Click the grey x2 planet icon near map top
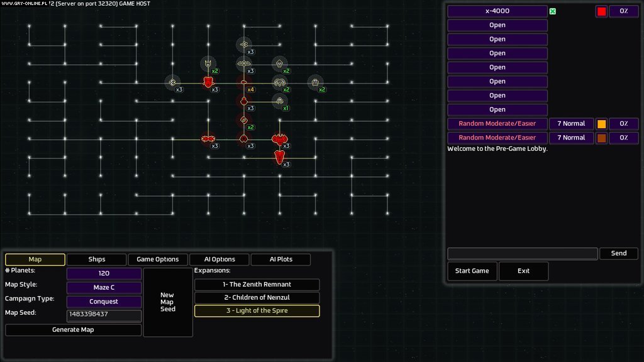 click(x=208, y=62)
